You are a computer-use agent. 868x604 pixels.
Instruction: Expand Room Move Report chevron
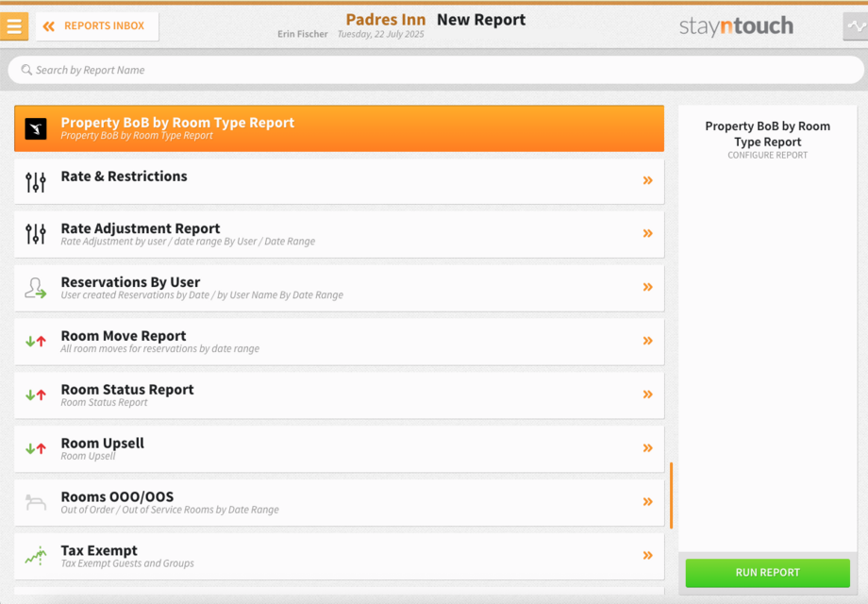coord(647,341)
